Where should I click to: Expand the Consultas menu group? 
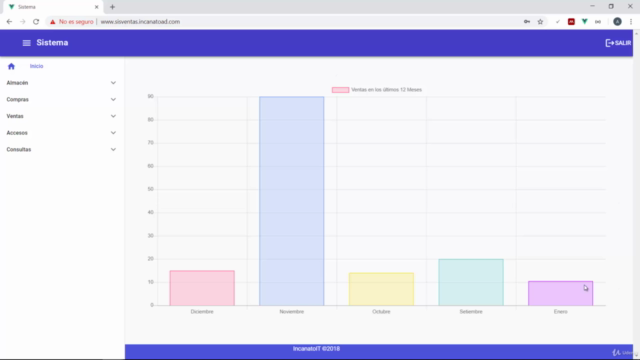[62, 150]
